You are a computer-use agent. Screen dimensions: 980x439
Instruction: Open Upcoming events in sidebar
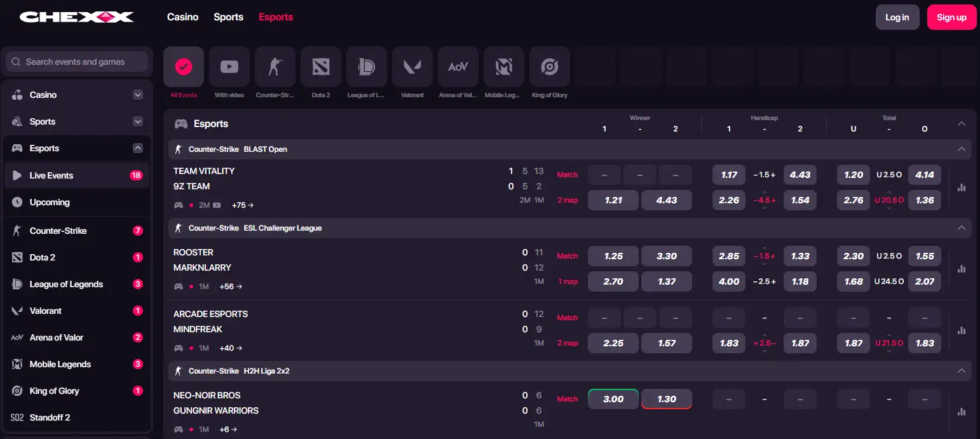click(76, 202)
